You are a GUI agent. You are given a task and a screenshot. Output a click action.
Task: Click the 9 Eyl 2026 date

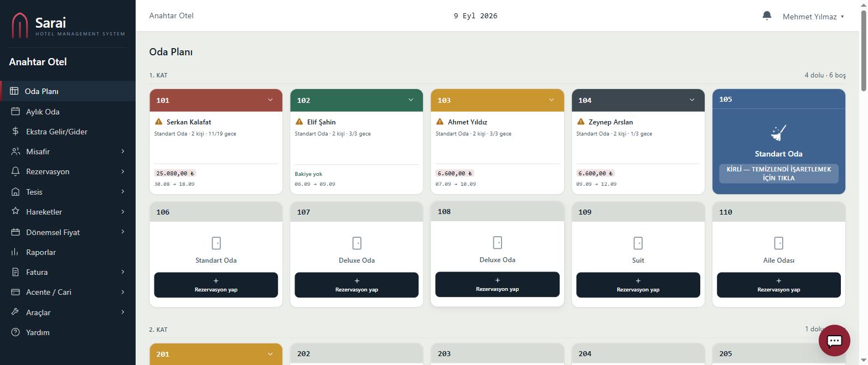476,16
